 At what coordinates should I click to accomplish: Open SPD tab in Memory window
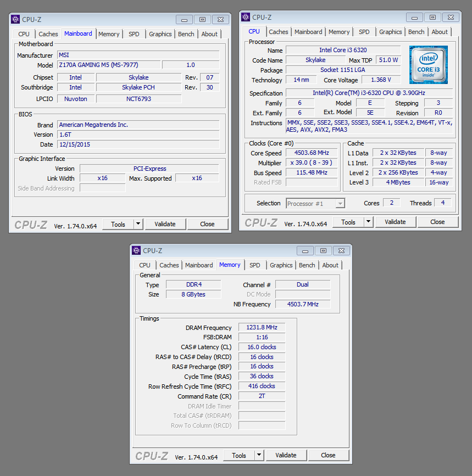click(254, 265)
